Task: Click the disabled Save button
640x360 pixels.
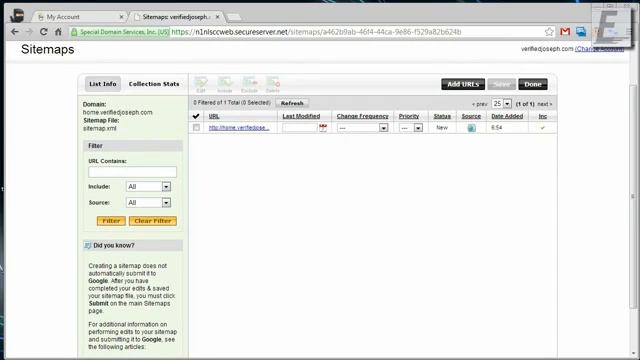Action: [x=502, y=84]
